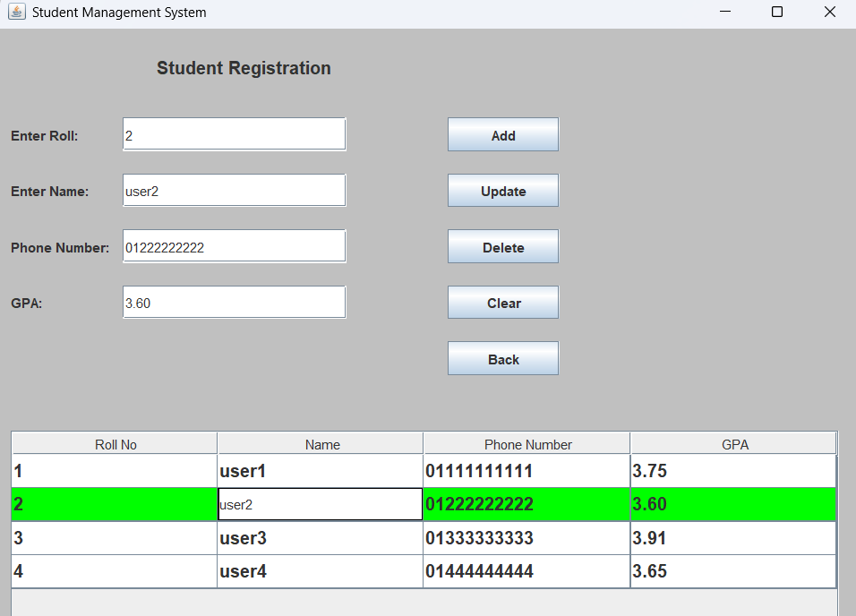Click the Update button
This screenshot has width=856, height=616.
tap(502, 190)
